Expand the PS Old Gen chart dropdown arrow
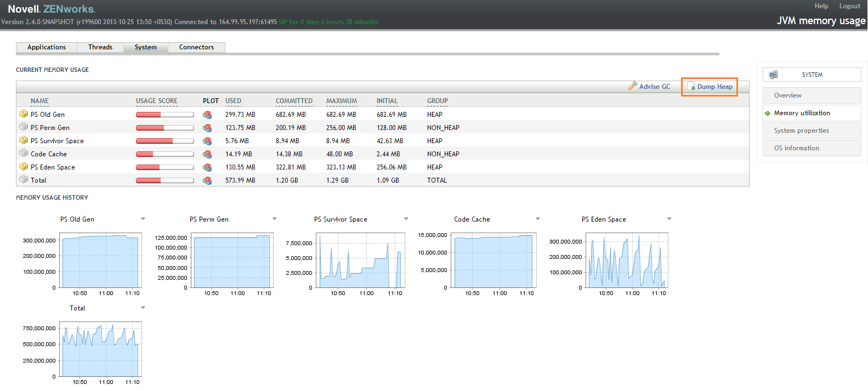 [143, 219]
